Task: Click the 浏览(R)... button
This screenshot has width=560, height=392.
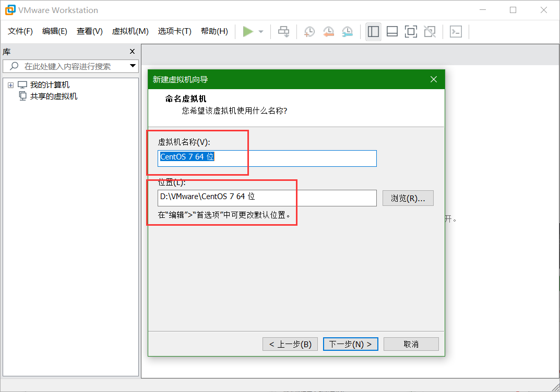Action: tap(408, 198)
